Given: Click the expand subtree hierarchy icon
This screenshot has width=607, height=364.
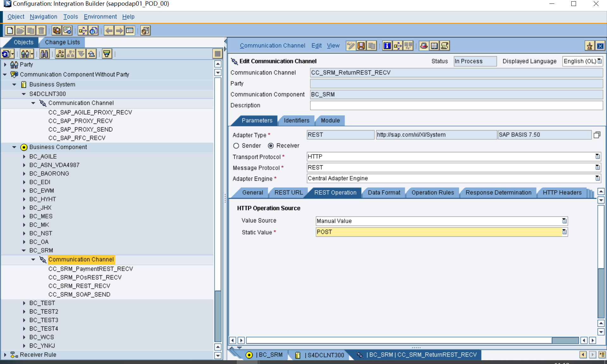Looking at the screenshot, I should coord(60,54).
